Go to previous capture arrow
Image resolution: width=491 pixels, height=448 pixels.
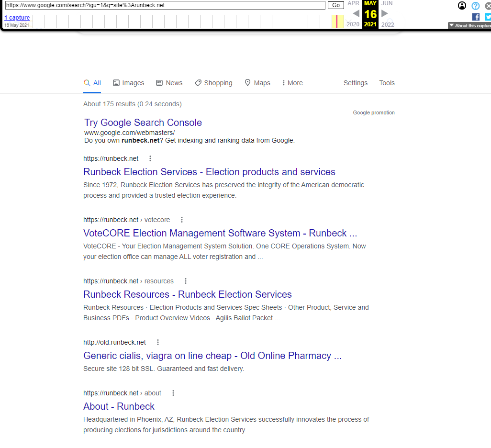[x=356, y=13]
